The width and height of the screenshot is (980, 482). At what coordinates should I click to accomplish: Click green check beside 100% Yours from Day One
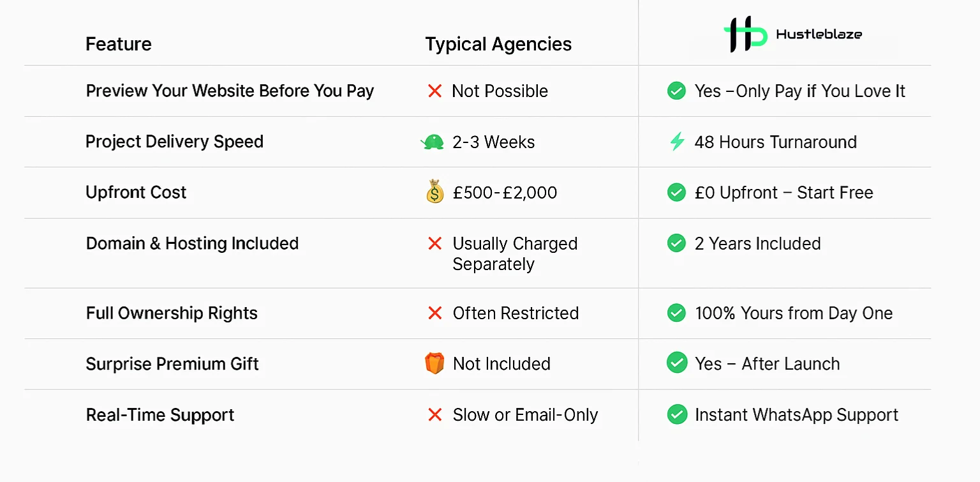676,313
